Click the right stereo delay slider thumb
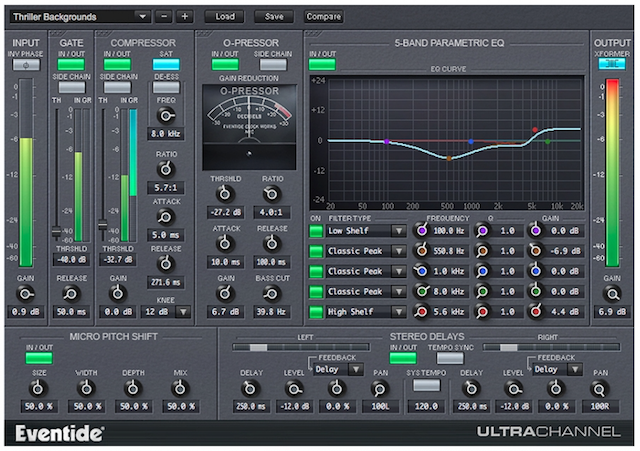This screenshot has width=640, height=451. coord(508,348)
